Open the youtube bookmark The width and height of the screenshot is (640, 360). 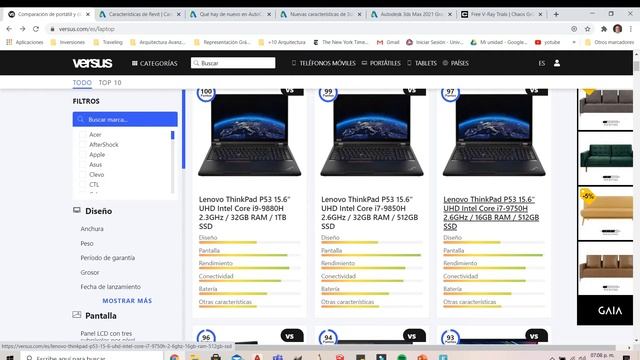click(x=547, y=42)
